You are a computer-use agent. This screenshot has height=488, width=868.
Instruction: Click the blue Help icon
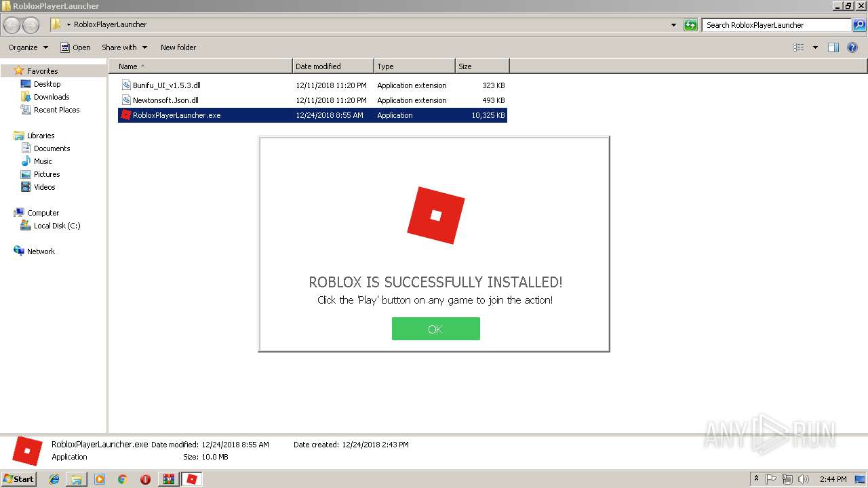(x=852, y=47)
